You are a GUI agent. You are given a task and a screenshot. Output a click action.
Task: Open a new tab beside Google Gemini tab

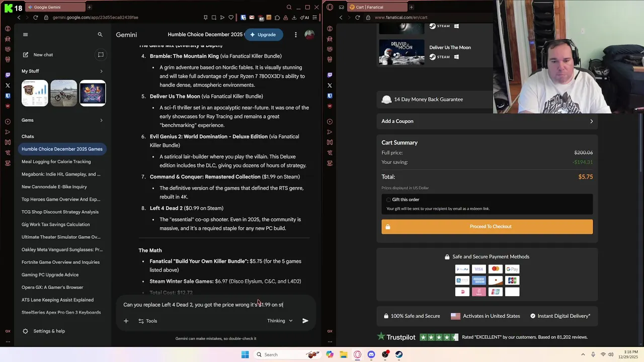(x=90, y=7)
